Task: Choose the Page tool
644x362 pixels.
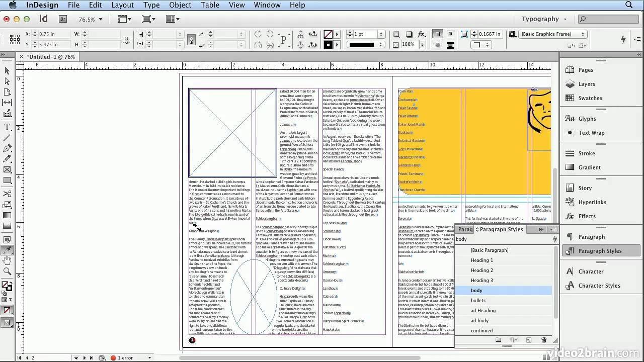Action: (7, 92)
